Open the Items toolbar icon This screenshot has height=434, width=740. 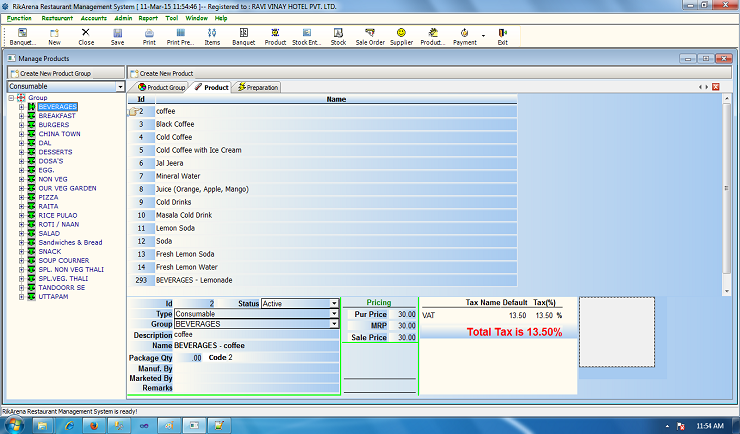click(x=212, y=37)
